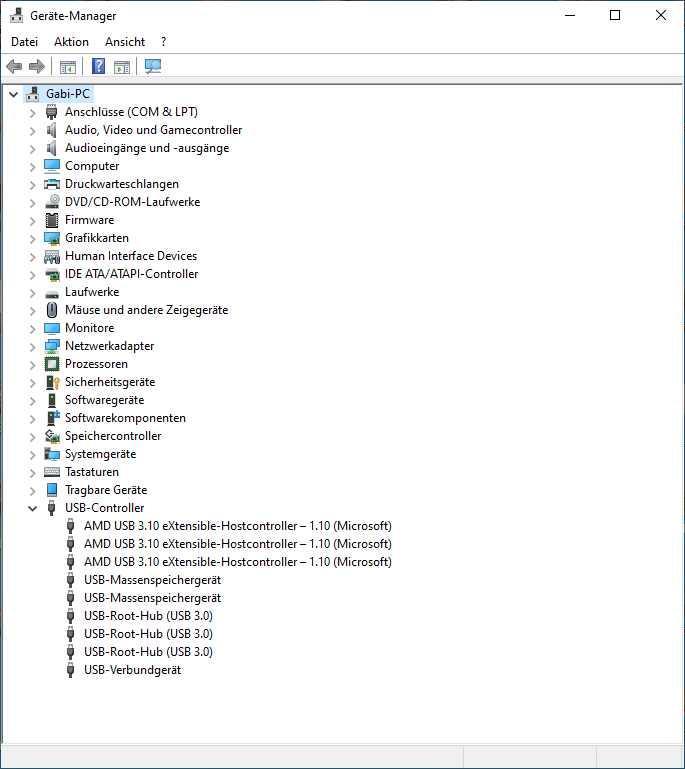
Task: Select Anschlüsse (COM & LPT) label
Action: coord(131,112)
